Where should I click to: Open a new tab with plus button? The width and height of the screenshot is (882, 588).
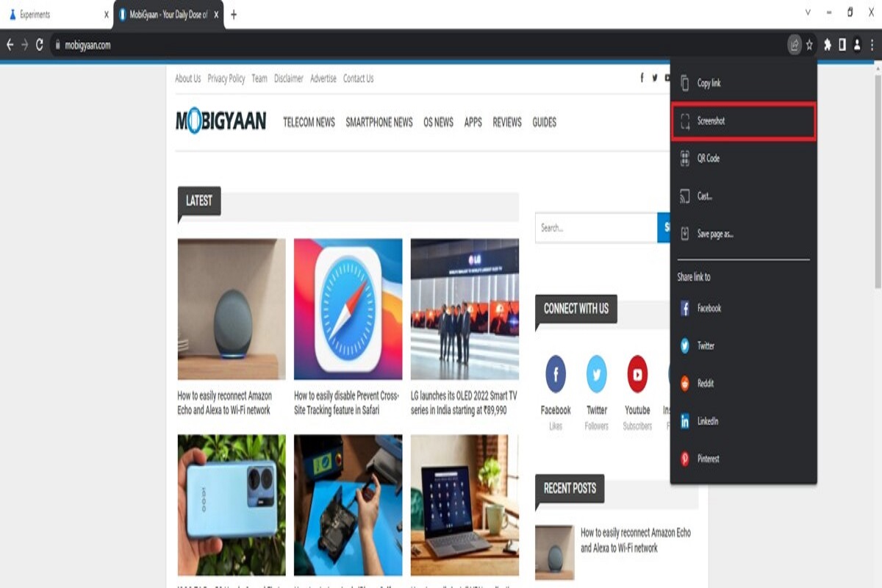(234, 15)
